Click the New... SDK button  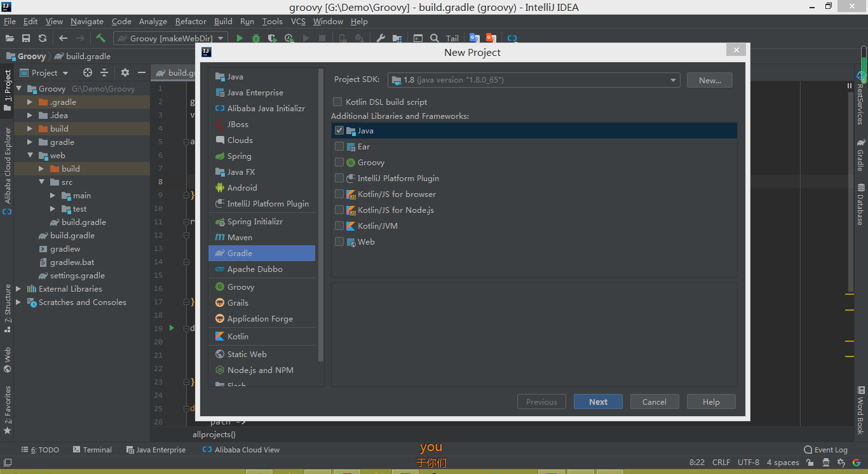point(710,80)
